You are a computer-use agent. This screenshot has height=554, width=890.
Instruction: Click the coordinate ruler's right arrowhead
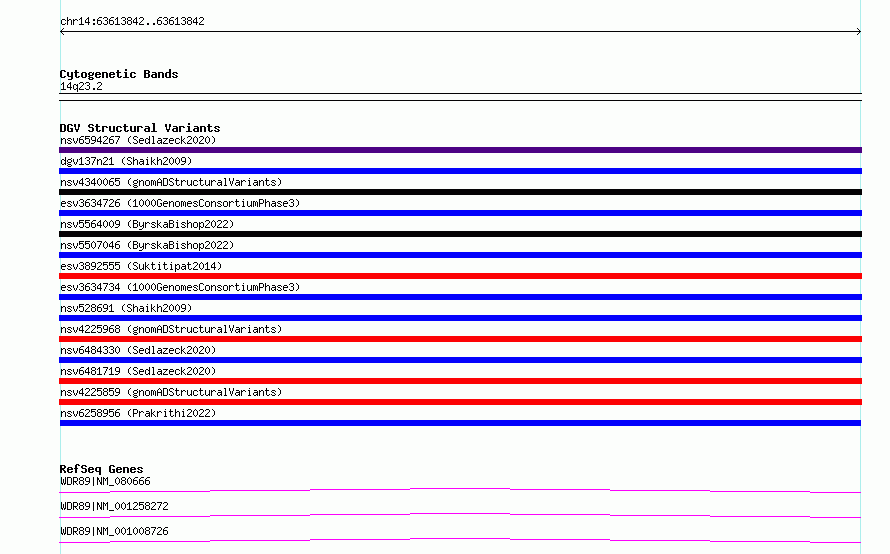tap(859, 32)
